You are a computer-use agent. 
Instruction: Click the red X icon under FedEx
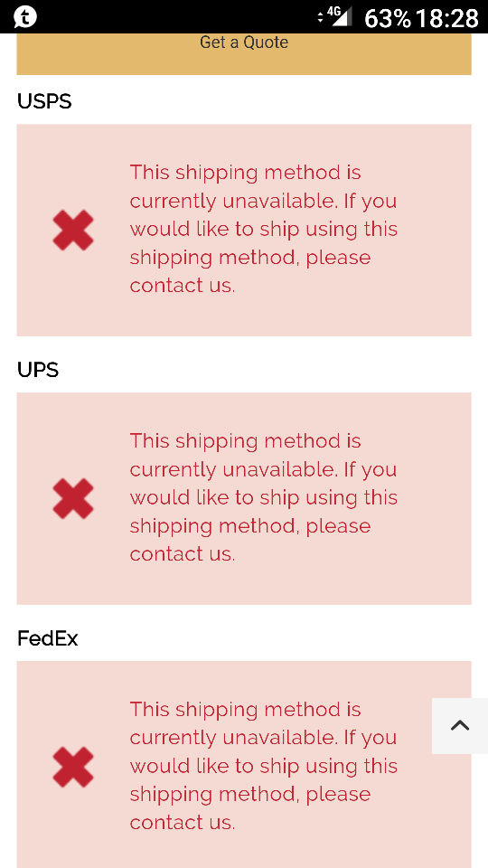pyautogui.click(x=73, y=767)
